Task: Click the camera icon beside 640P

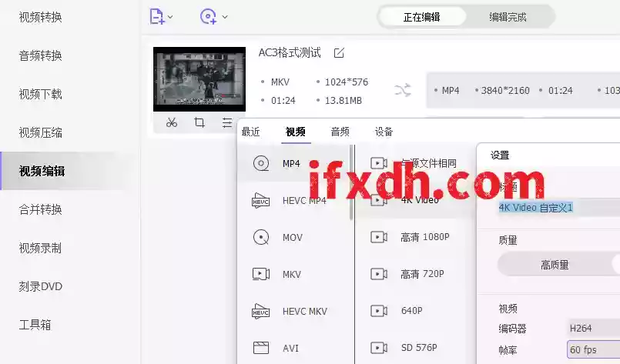Action: point(379,311)
